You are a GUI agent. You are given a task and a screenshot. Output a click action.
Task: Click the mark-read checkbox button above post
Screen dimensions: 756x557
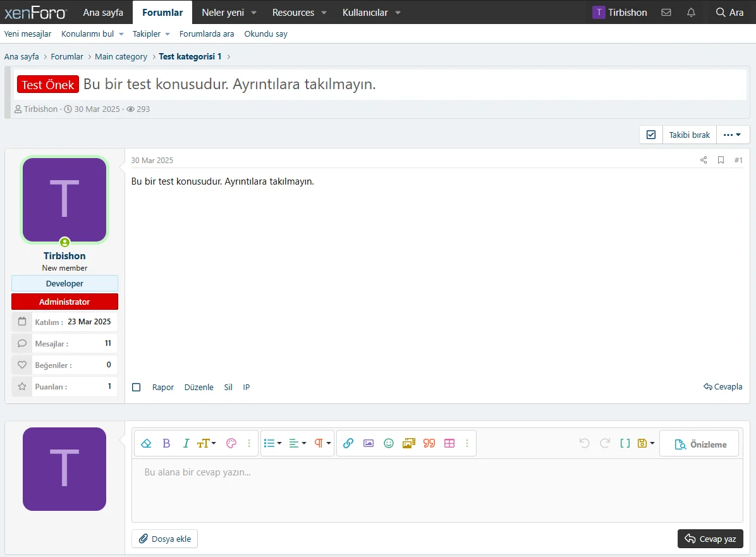coord(651,135)
